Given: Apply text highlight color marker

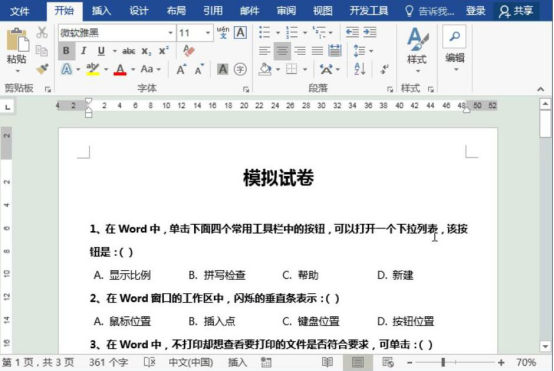Looking at the screenshot, I should (x=93, y=69).
